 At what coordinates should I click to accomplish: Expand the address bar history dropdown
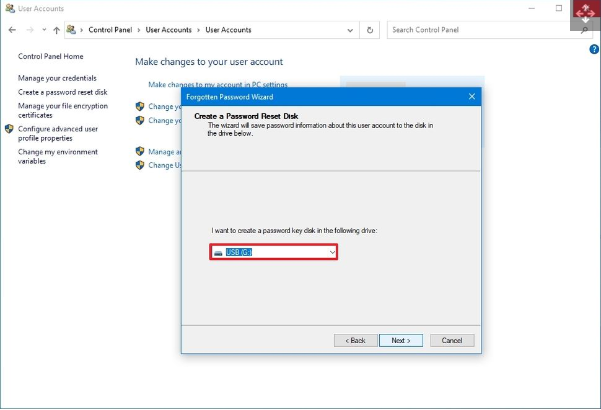351,30
